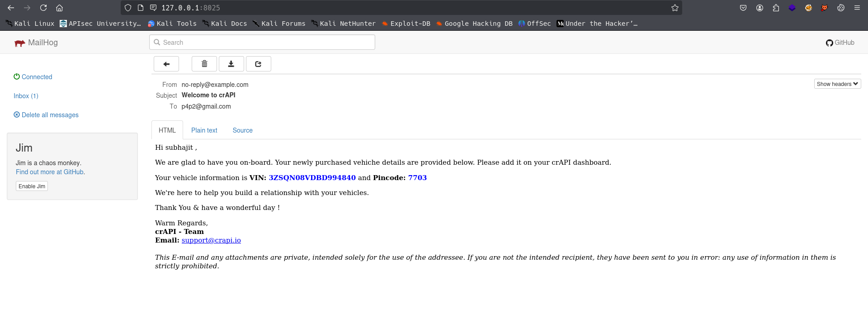Screen dimensions: 868x324
Task: Open the APIsec University bookmark
Action: (x=100, y=24)
